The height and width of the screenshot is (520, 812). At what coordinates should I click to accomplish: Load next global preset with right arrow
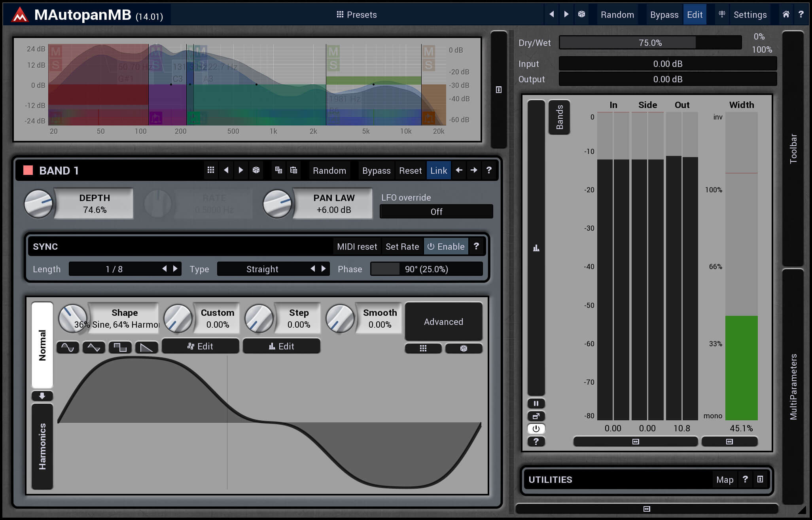(566, 15)
